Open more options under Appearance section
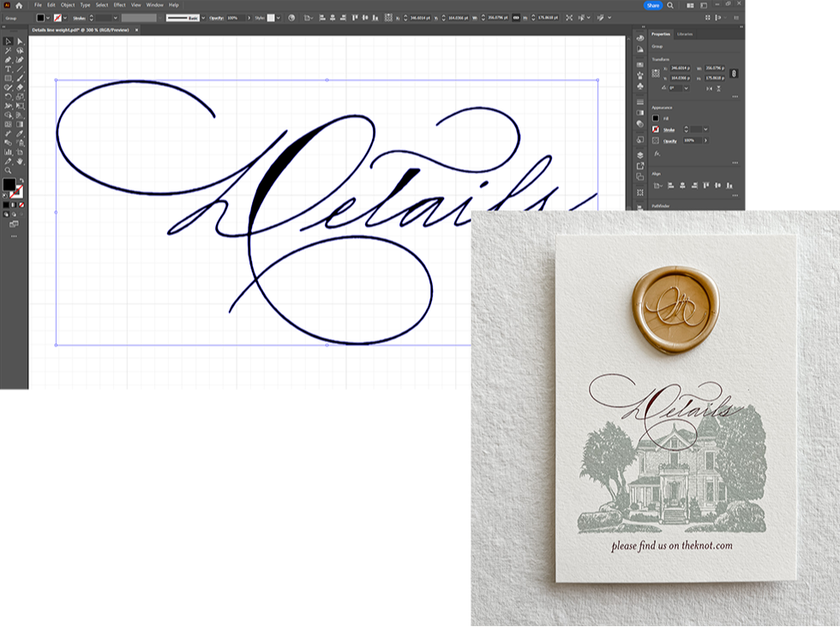The image size is (840, 627). coord(735,162)
